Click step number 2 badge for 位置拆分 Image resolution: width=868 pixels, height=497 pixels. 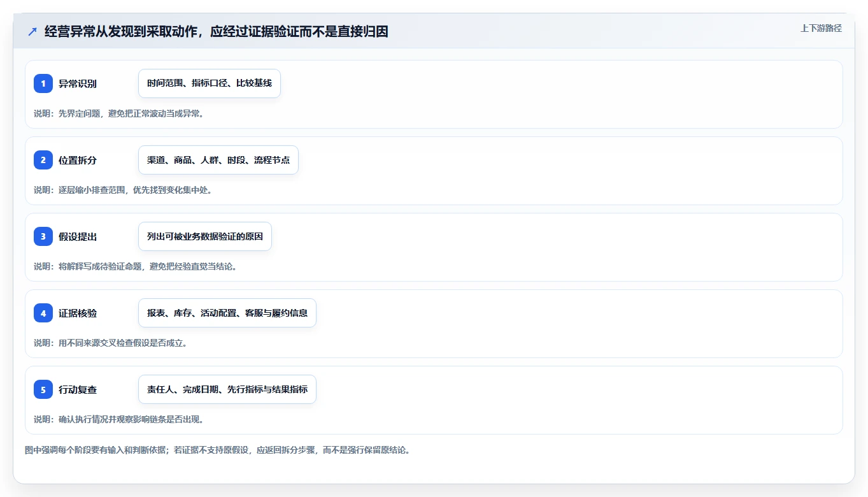[x=43, y=160]
